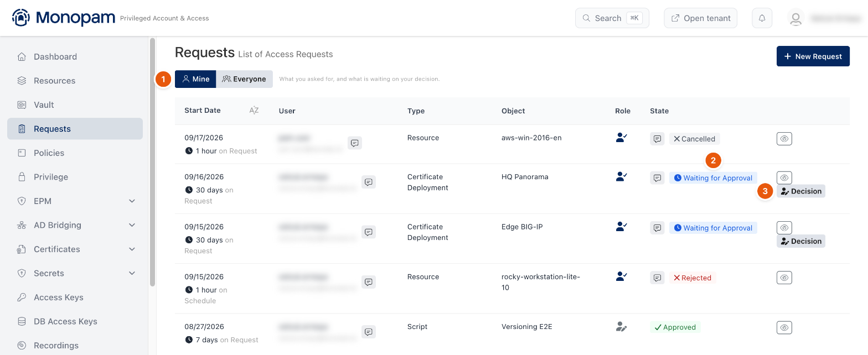868x355 pixels.
Task: Create a New Request
Action: (813, 56)
